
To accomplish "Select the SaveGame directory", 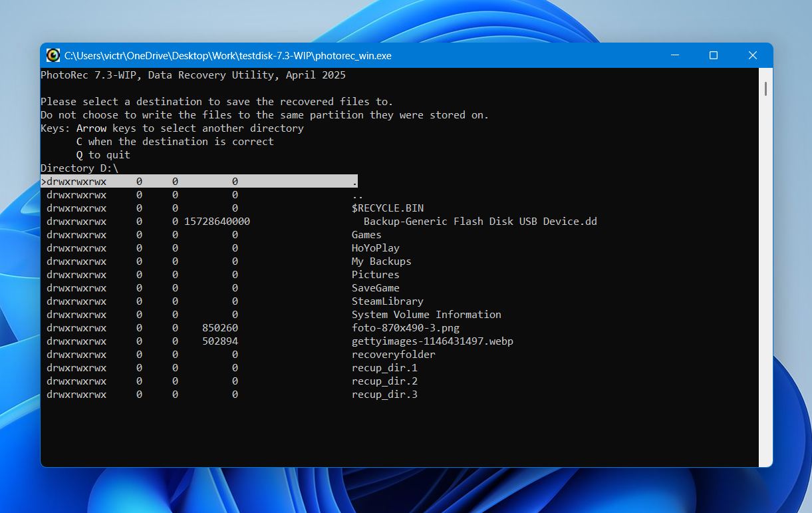I will click(x=375, y=288).
